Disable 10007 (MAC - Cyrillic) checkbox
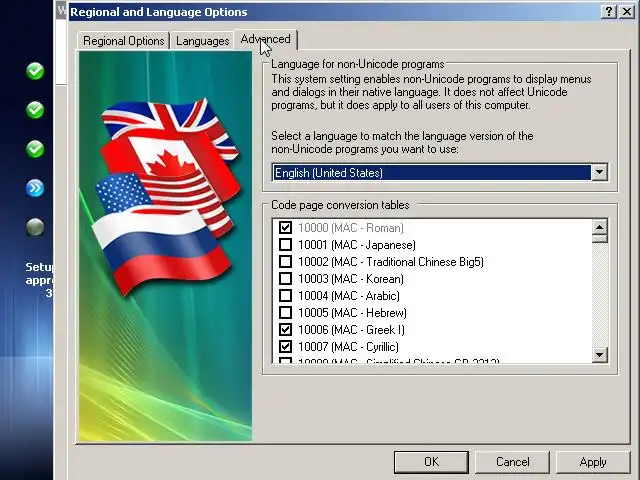This screenshot has width=640, height=480. [285, 347]
